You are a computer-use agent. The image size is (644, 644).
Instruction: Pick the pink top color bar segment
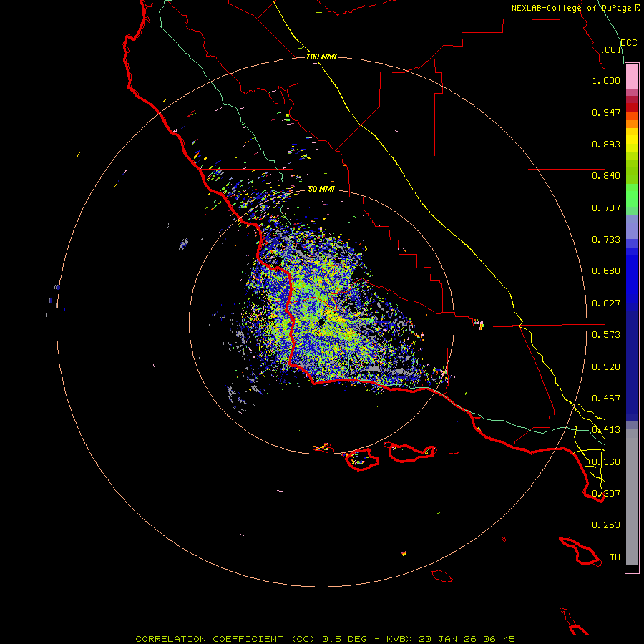632,77
